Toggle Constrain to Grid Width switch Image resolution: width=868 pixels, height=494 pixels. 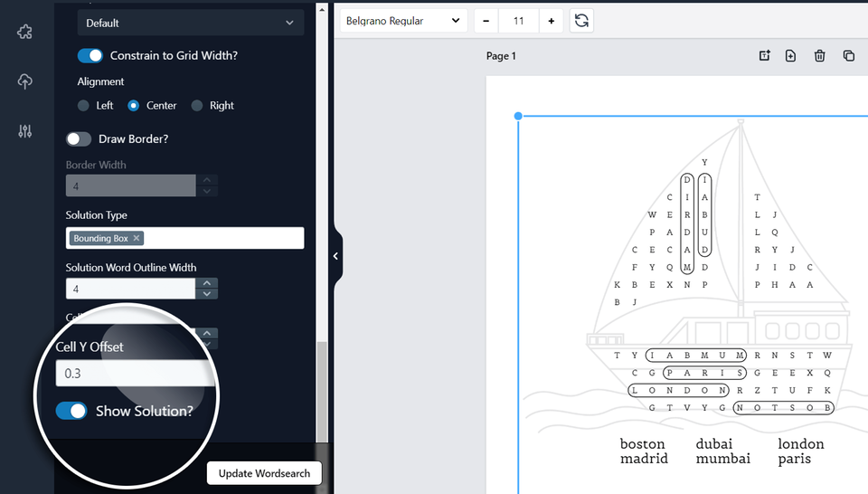tap(90, 55)
